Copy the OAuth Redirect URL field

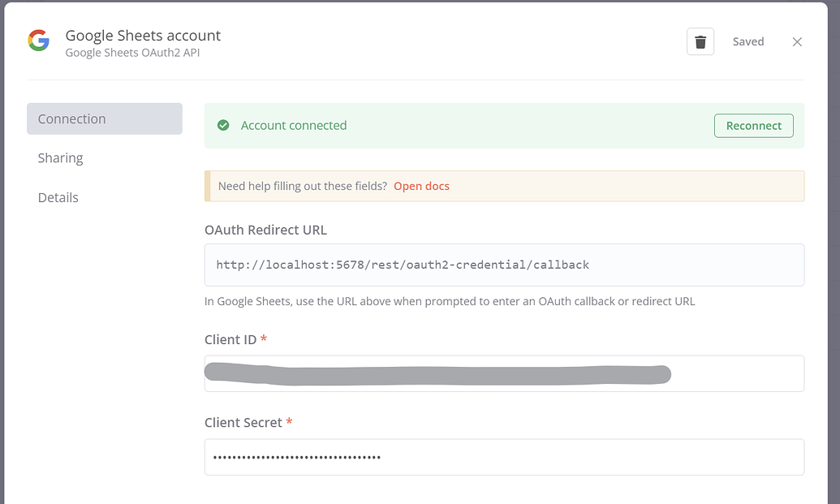503,265
